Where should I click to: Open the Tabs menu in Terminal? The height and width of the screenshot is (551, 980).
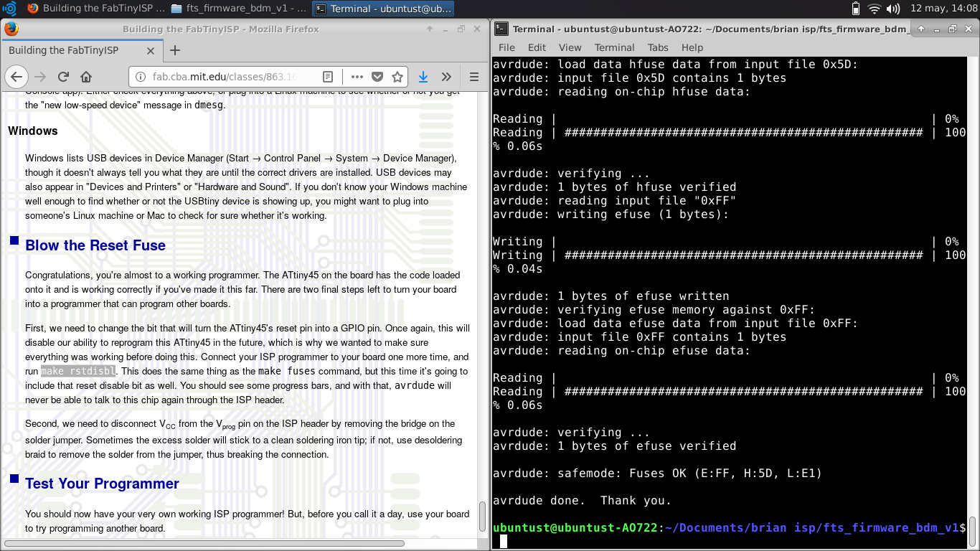click(x=658, y=47)
